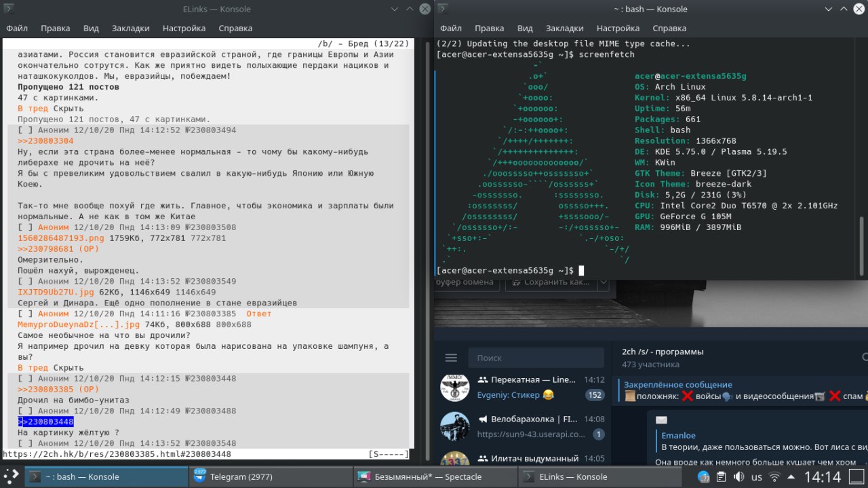Expand the Spectacle 'Сохранить как' dropdown arrow
This screenshot has height=488, width=868.
click(x=603, y=282)
